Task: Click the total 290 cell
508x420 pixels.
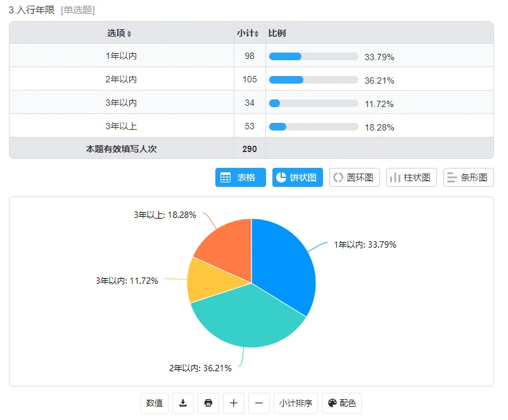Action: coord(250,149)
